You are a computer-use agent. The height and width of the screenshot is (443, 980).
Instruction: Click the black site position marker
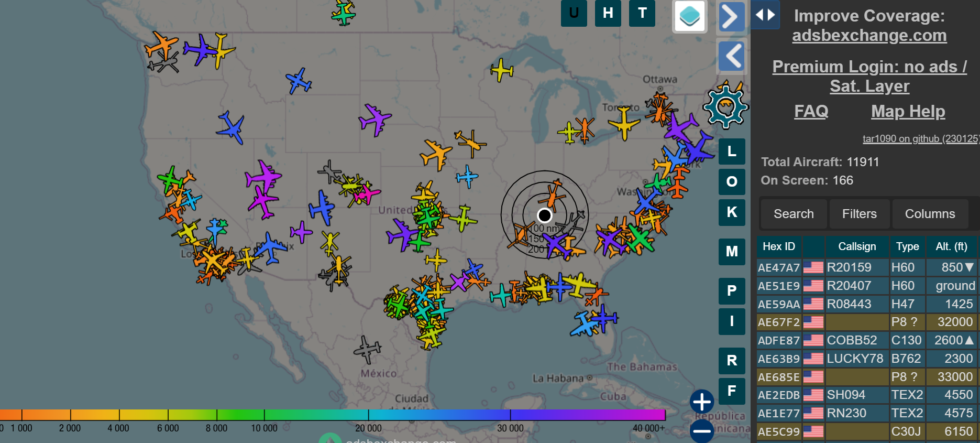click(545, 215)
